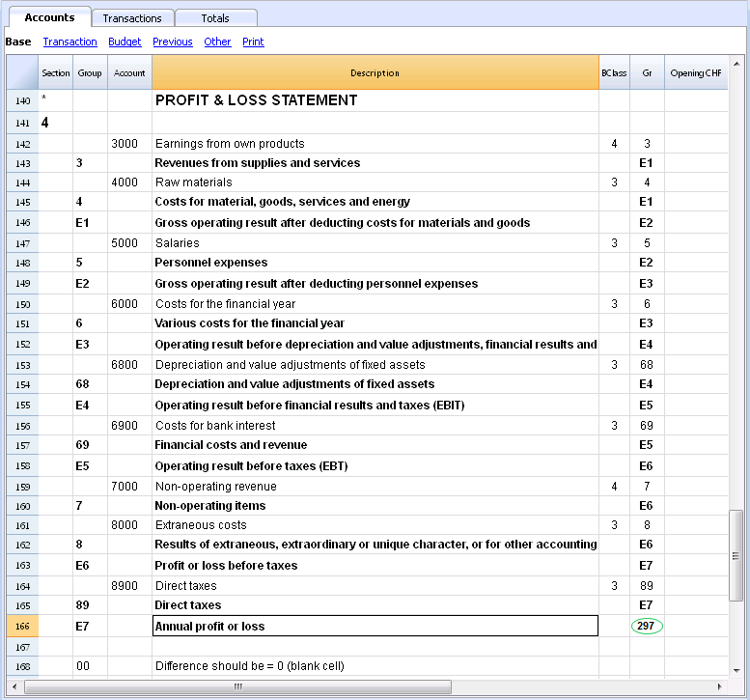Switch to the Accounts tab
Screen dimensions: 750x700
click(50, 17)
